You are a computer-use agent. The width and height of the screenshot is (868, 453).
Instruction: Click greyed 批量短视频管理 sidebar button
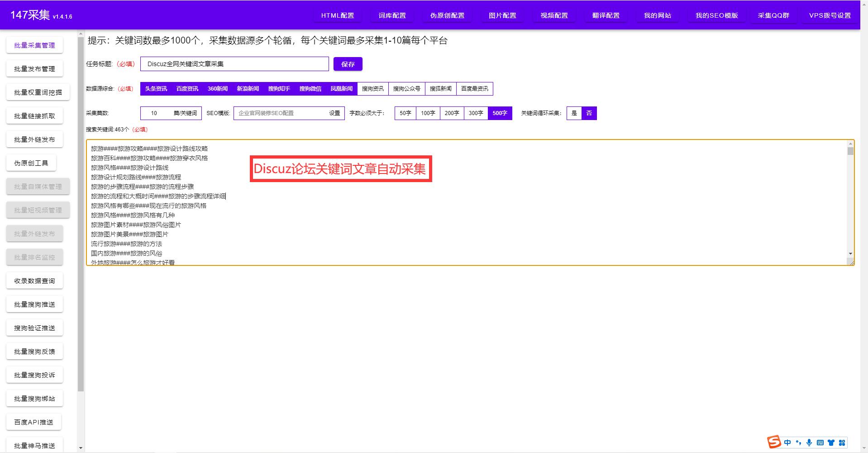click(x=38, y=210)
